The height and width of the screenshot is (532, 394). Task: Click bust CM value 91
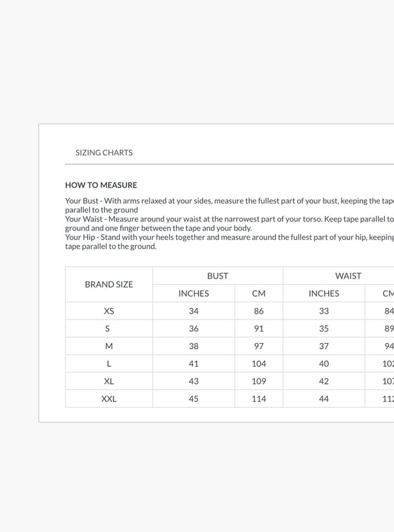tap(259, 328)
